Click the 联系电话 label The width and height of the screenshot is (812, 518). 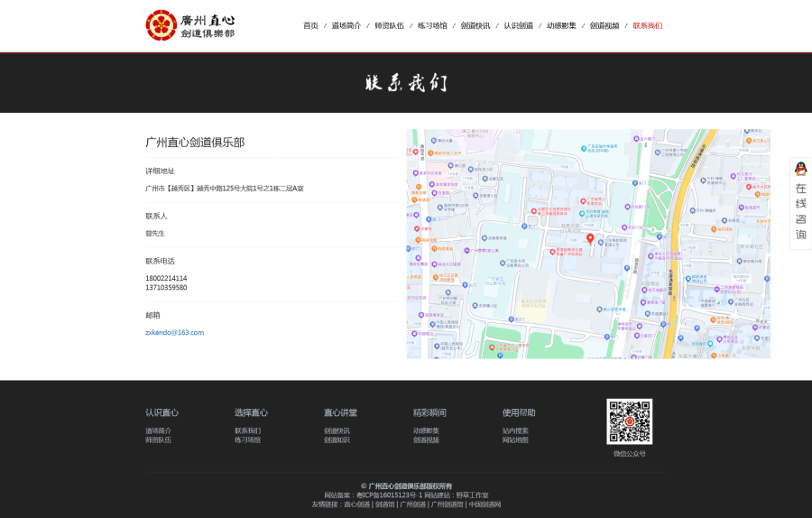(x=160, y=261)
